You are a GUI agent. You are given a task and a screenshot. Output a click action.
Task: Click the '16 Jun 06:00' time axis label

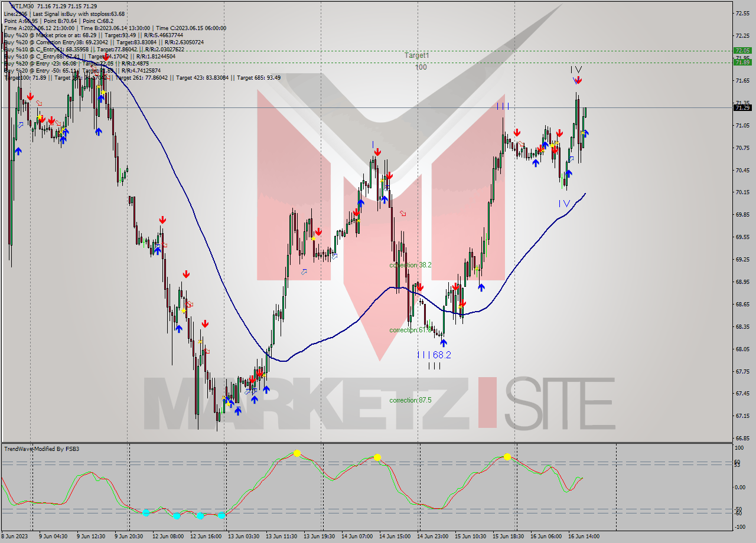(546, 537)
